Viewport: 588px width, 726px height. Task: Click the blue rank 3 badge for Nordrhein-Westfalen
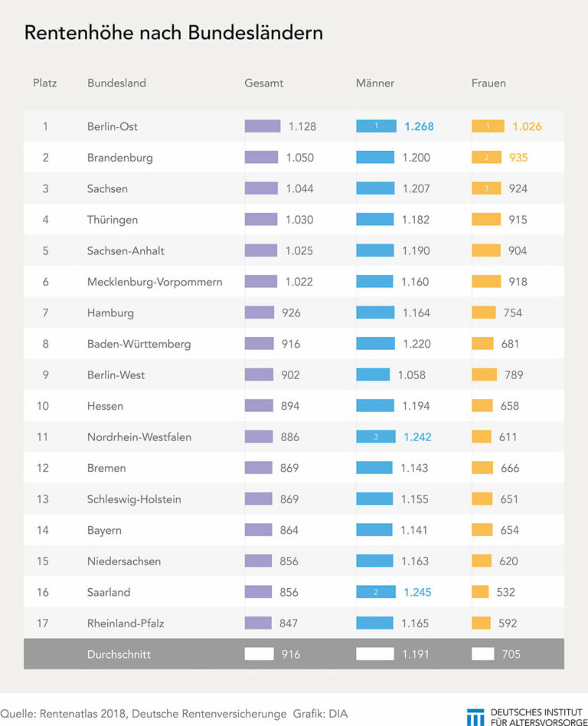coord(375,437)
